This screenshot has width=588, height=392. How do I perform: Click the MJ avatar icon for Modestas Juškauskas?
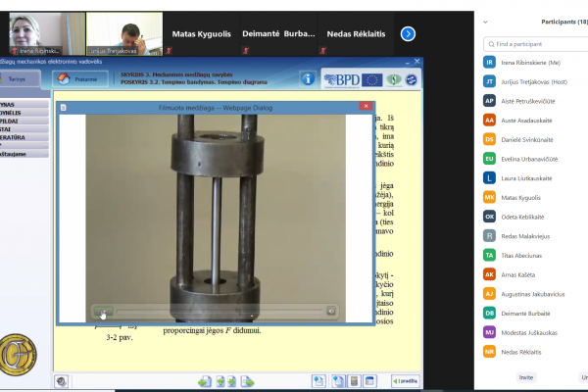pos(489,332)
